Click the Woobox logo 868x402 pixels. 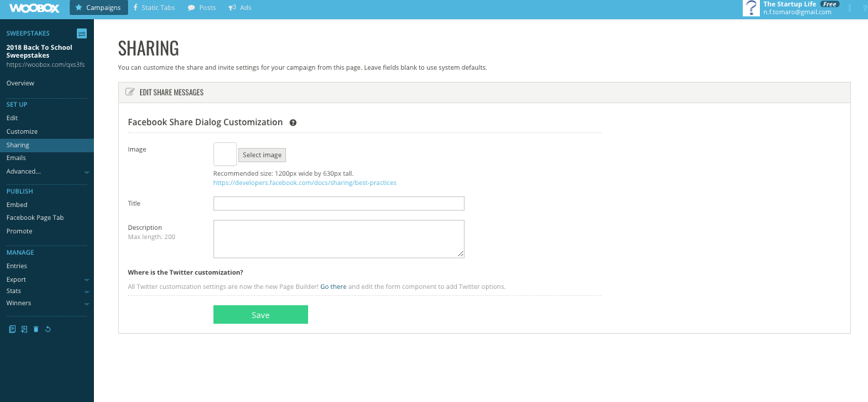33,7
